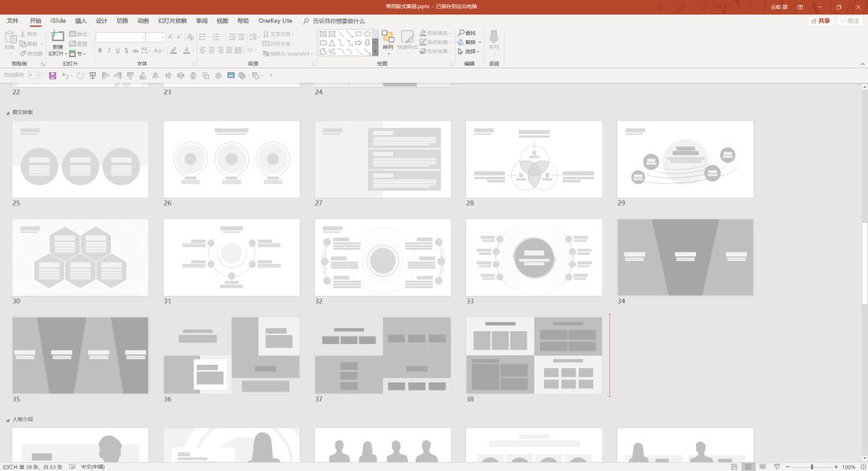The image size is (868, 471).
Task: Click the normal view icon in status bar
Action: [734, 467]
